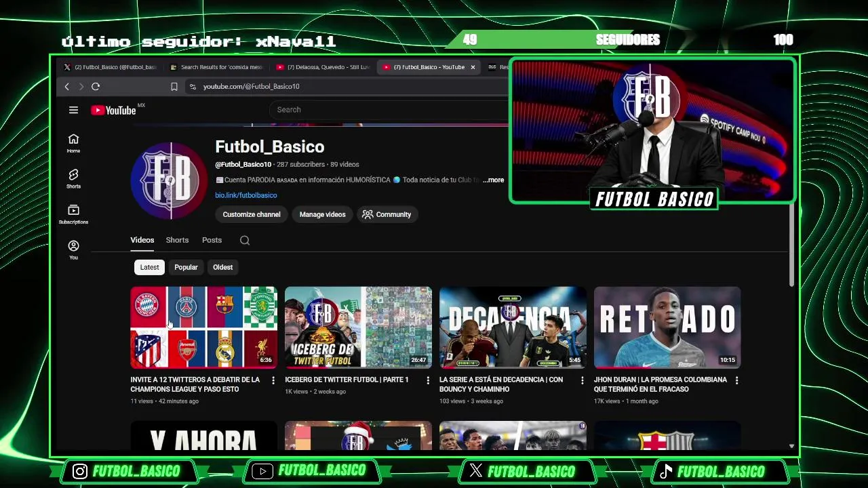The height and width of the screenshot is (488, 868).
Task: Select the Videos channel tab
Action: click(142, 240)
